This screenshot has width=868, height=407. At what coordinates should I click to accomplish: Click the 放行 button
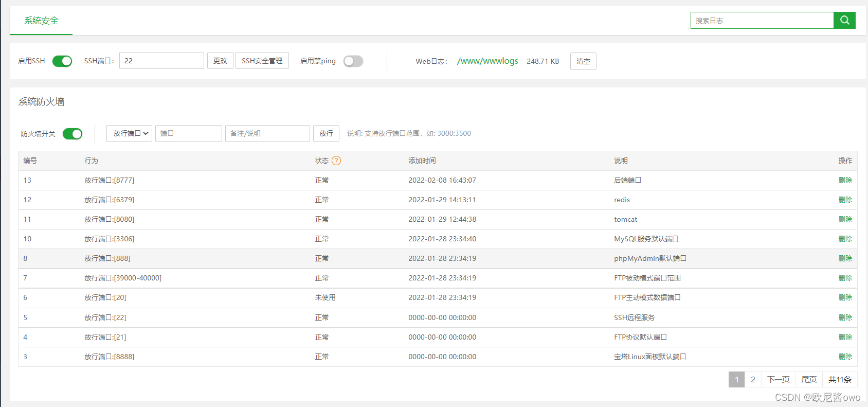click(326, 133)
